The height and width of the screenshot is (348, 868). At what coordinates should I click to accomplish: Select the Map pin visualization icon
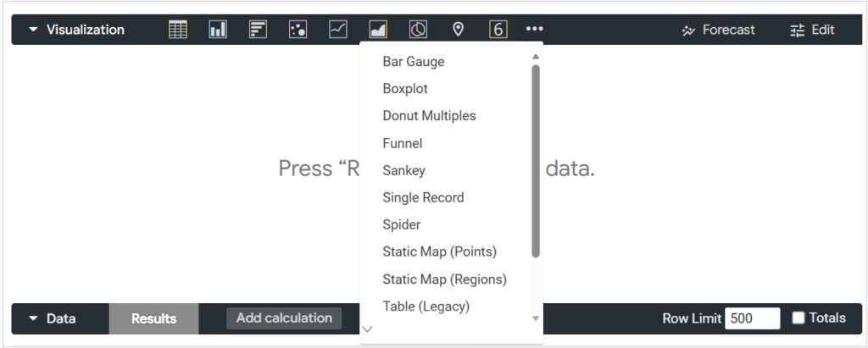coord(459,30)
